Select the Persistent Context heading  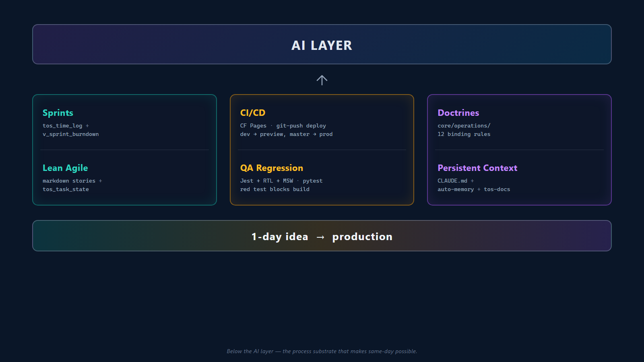477,168
